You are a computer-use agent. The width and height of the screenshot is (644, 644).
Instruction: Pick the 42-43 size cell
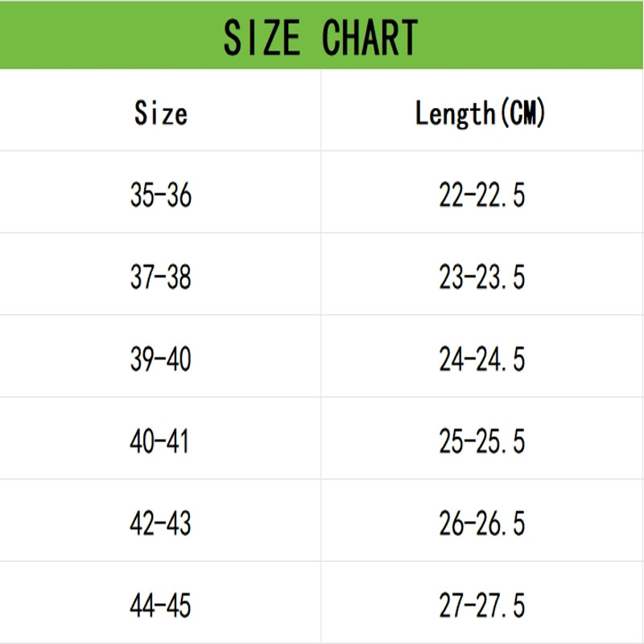click(161, 523)
